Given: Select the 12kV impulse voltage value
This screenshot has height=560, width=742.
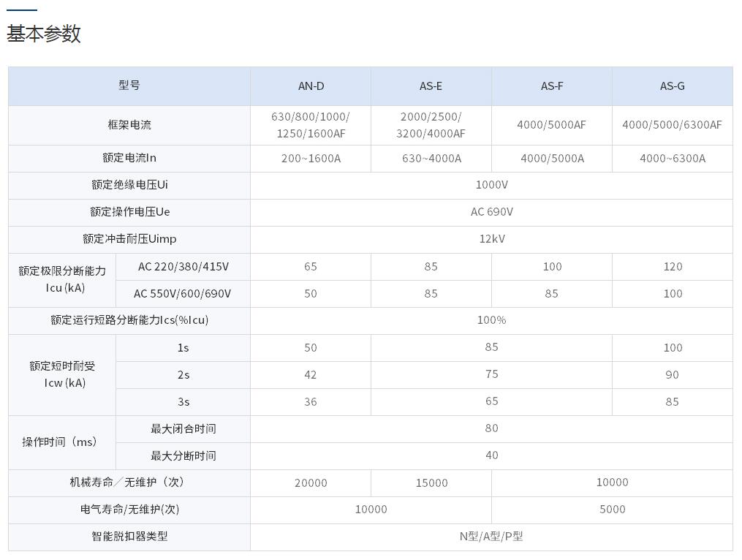Looking at the screenshot, I should click(x=491, y=239).
